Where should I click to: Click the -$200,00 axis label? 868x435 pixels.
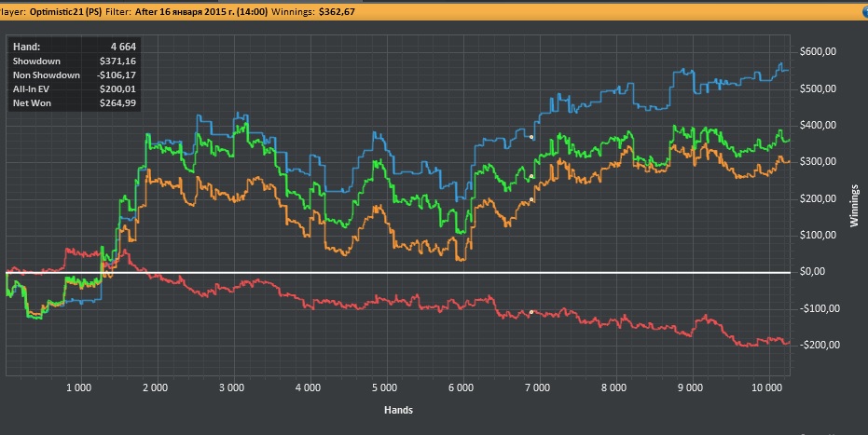click(x=820, y=345)
